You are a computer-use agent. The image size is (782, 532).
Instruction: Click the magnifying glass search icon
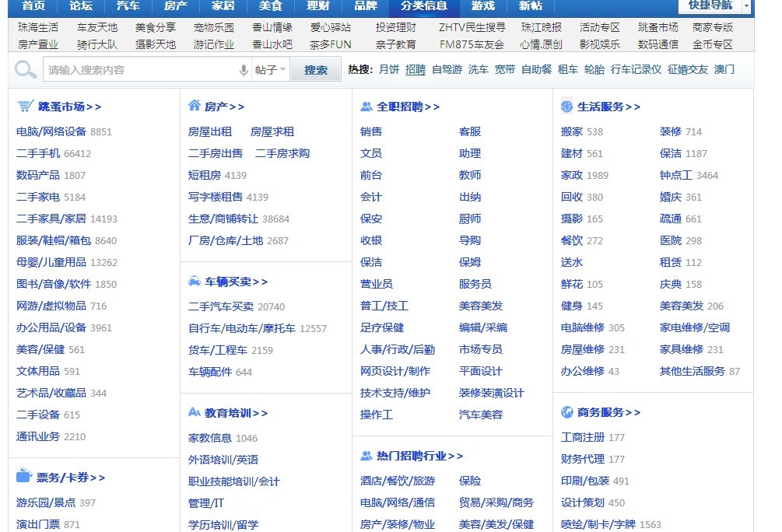[24, 69]
